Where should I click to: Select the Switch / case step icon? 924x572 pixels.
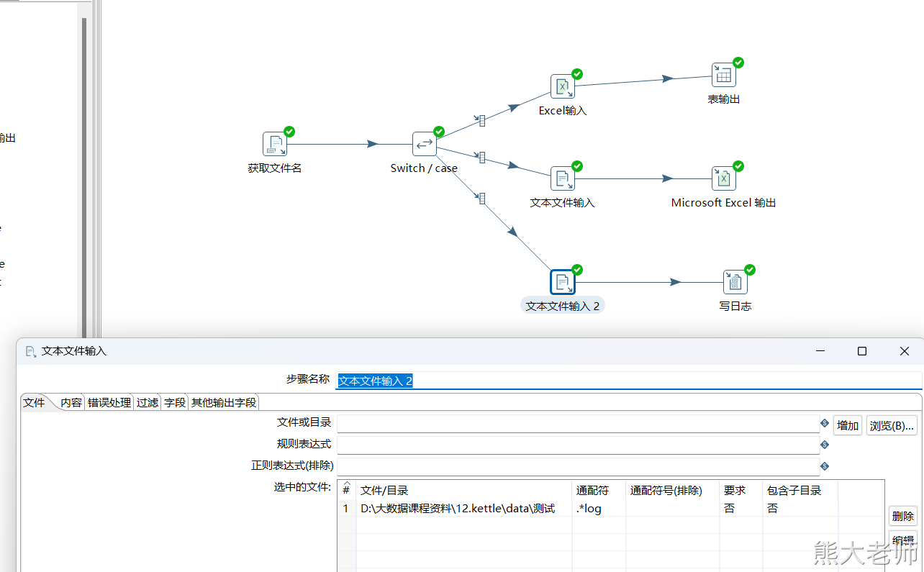[x=424, y=144]
